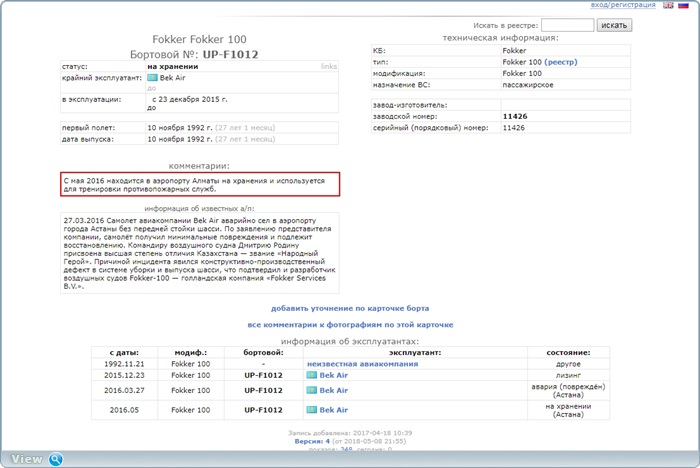Image resolution: width=700 pixels, height=468 pixels.
Task: Switch language using the British flag icon
Action: (668, 5)
